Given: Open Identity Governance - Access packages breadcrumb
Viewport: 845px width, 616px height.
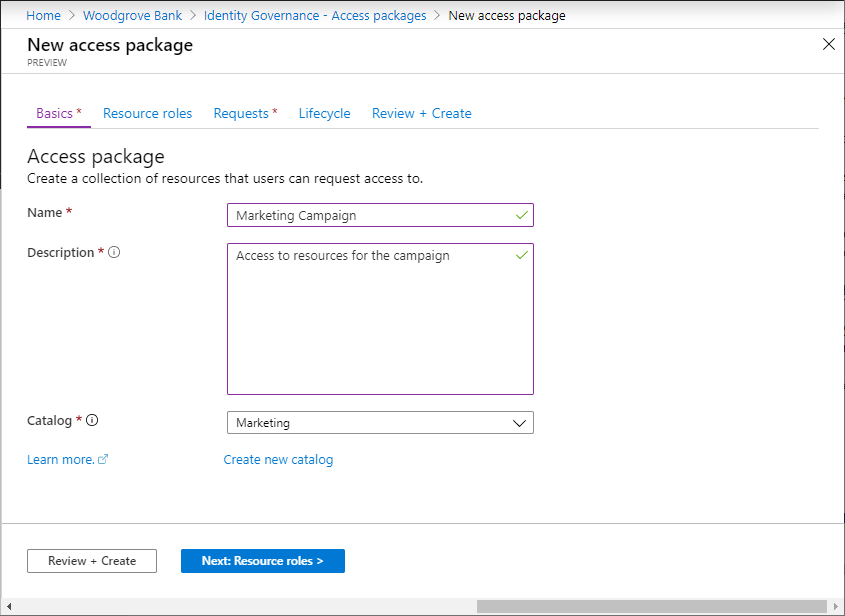Looking at the screenshot, I should point(315,16).
